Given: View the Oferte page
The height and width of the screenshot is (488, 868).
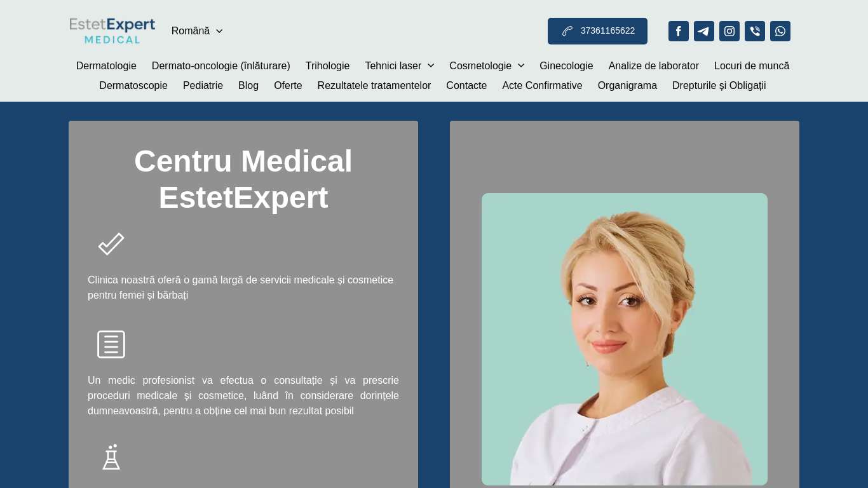Looking at the screenshot, I should pos(288,86).
